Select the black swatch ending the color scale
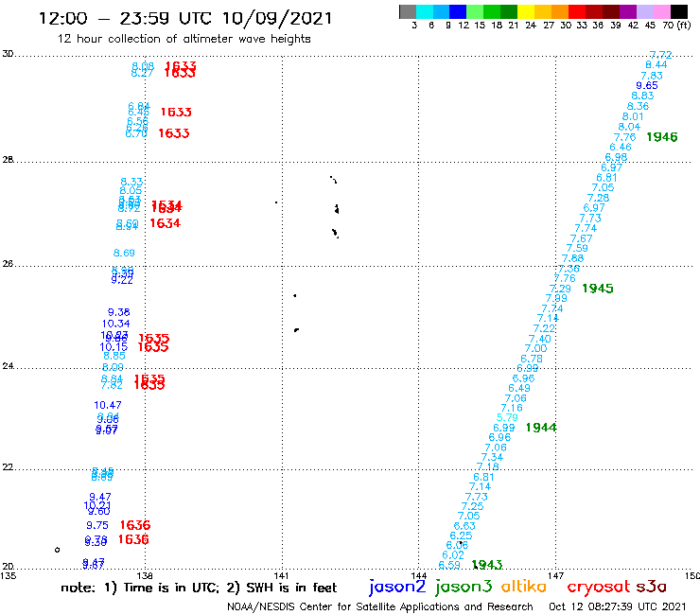This screenshot has height=615, width=700. click(678, 11)
